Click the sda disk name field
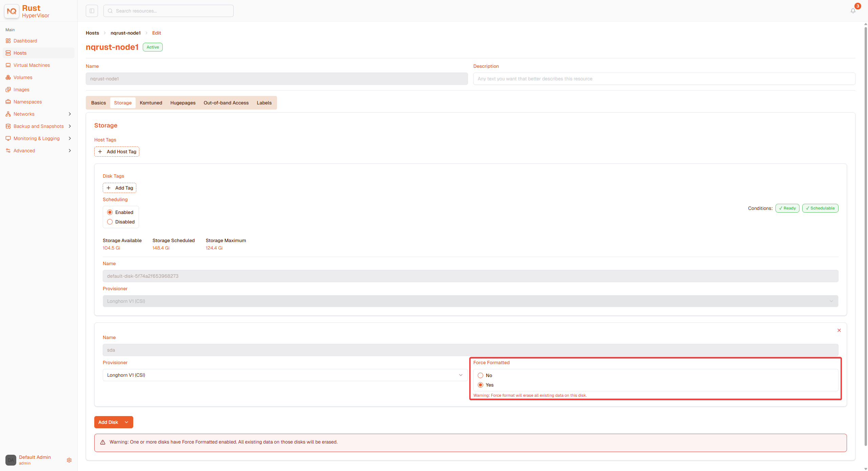 coord(471,350)
